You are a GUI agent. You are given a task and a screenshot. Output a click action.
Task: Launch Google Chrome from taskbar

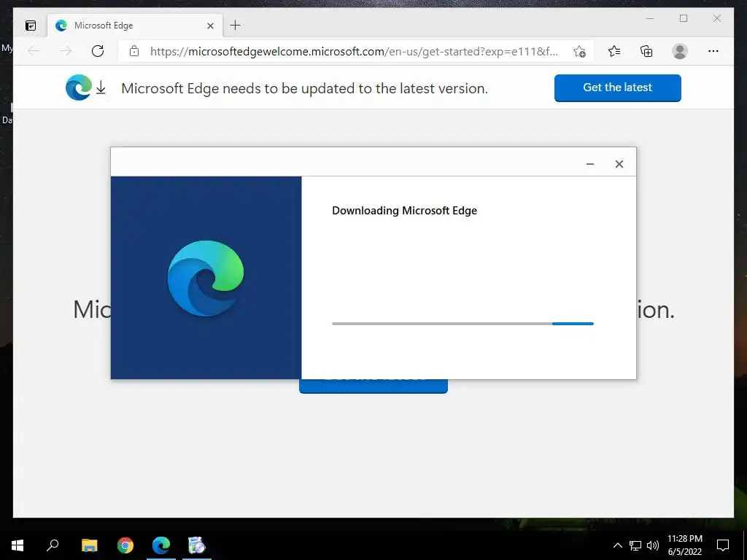[x=125, y=545]
